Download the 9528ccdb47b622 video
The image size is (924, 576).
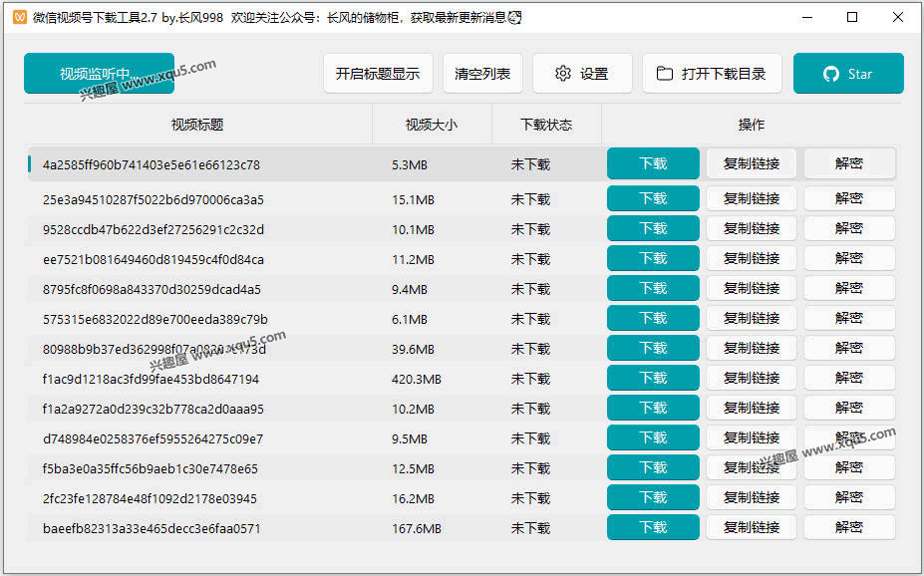click(x=653, y=228)
